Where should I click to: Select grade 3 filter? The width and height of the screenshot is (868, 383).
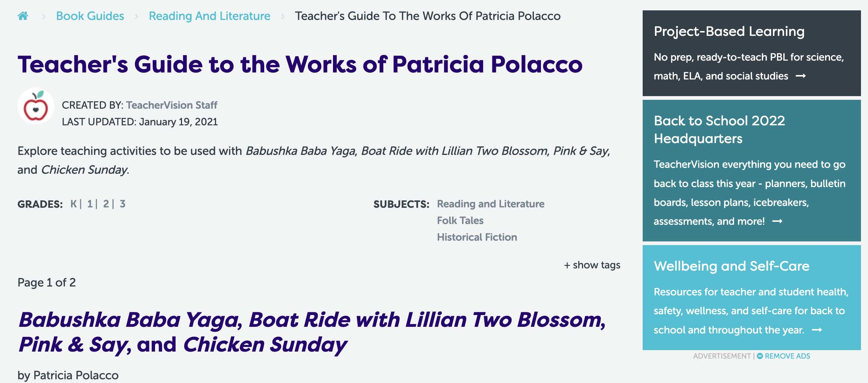pos(122,203)
